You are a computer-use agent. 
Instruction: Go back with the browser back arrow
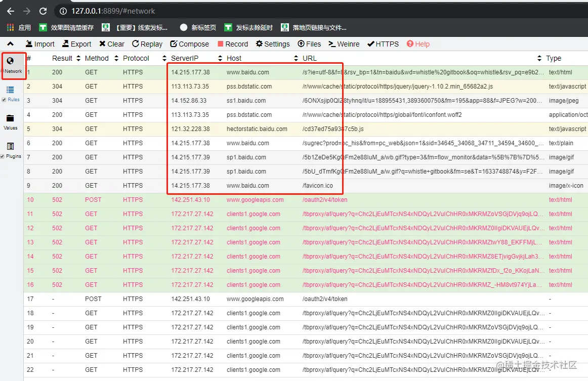[x=11, y=11]
